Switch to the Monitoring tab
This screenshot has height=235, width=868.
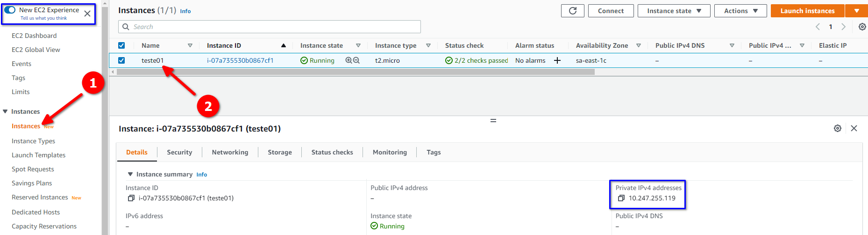tap(390, 152)
